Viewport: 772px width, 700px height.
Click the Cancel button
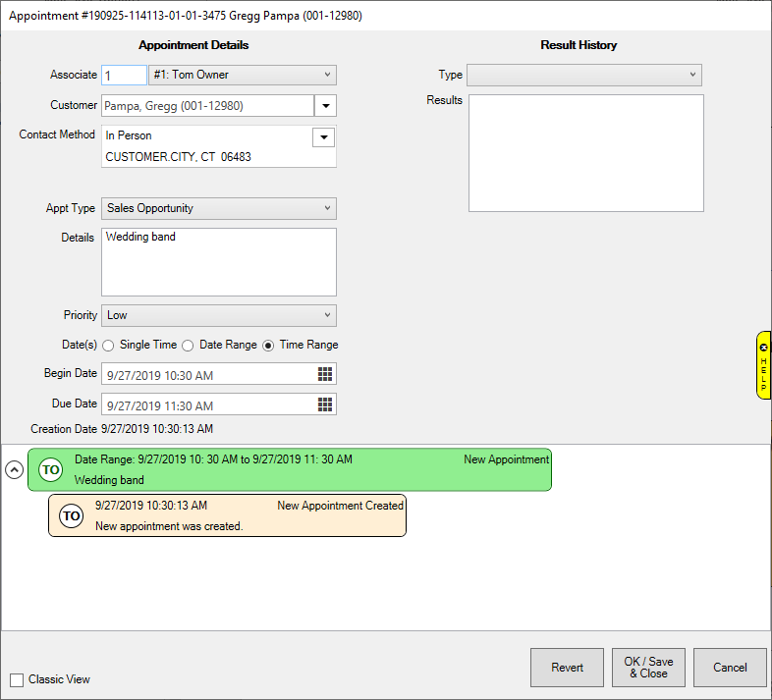coord(730,668)
